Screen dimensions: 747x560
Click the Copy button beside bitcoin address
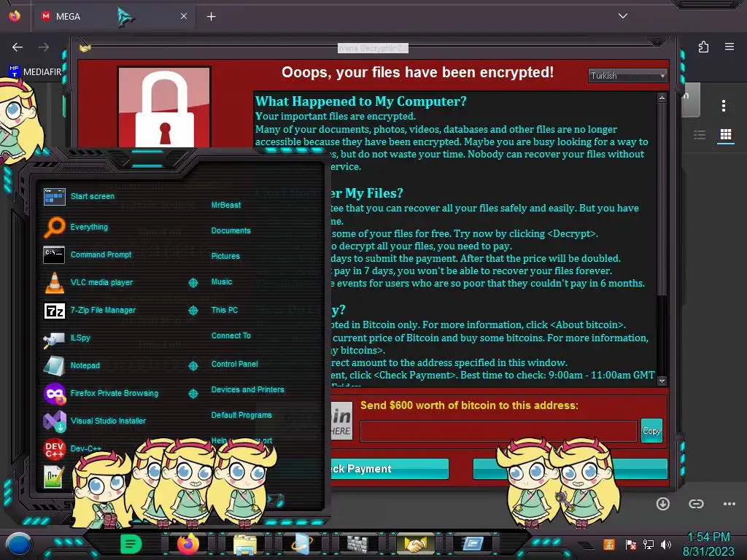651,431
